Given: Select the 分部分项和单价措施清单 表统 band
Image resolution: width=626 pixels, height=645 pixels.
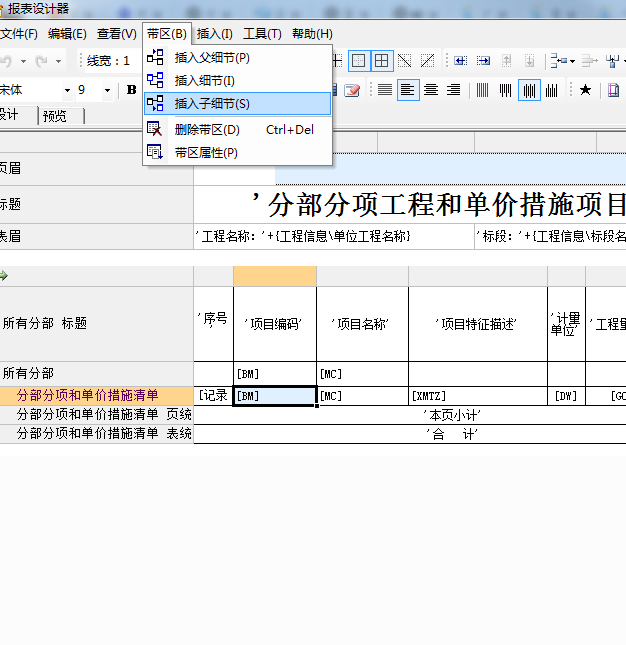Looking at the screenshot, I should [97, 434].
